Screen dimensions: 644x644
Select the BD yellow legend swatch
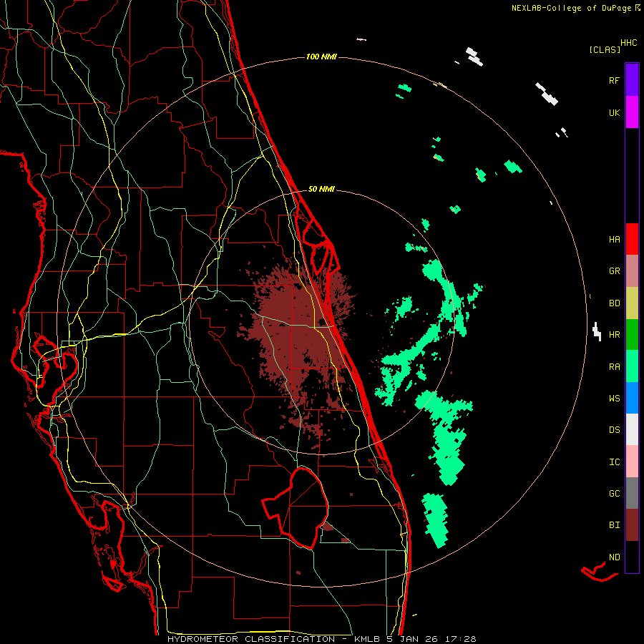pos(632,303)
